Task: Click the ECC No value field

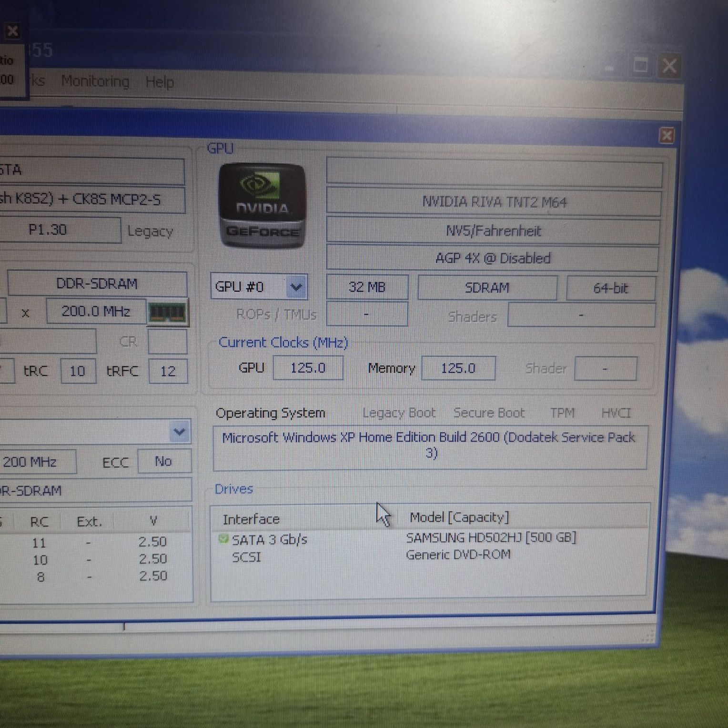Action: coord(163,461)
